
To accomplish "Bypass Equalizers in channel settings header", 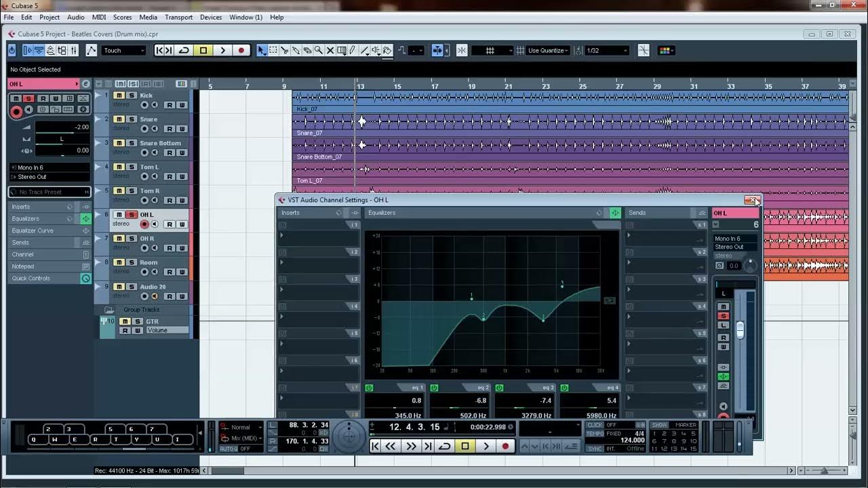I will pyautogui.click(x=615, y=213).
